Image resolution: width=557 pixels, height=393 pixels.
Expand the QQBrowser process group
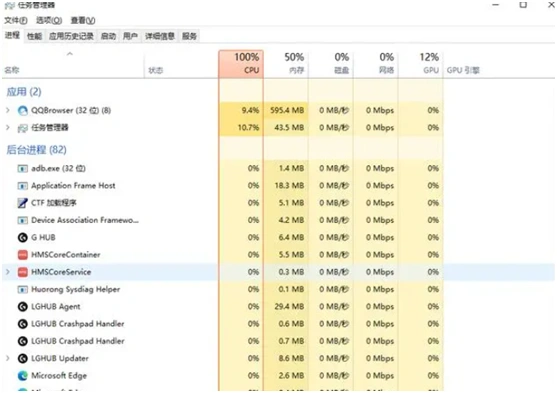8,111
